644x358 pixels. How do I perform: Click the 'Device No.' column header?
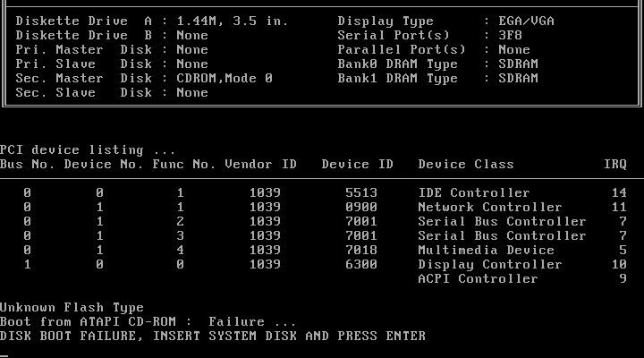[104, 165]
